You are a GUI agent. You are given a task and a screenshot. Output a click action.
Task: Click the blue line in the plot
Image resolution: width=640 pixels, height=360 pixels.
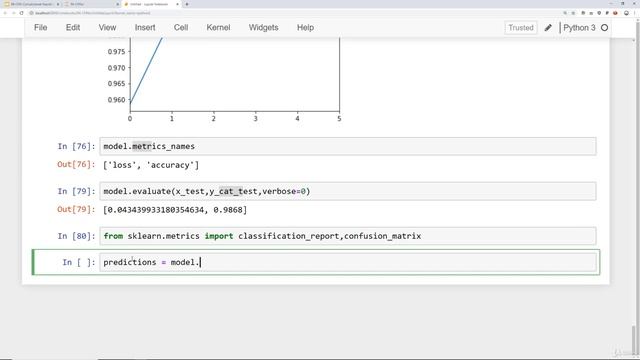[146, 70]
